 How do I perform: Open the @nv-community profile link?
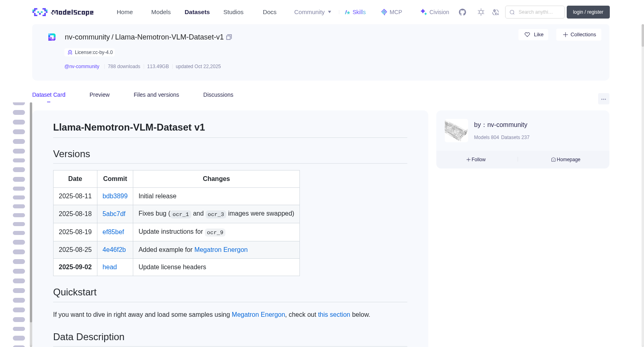click(x=82, y=66)
